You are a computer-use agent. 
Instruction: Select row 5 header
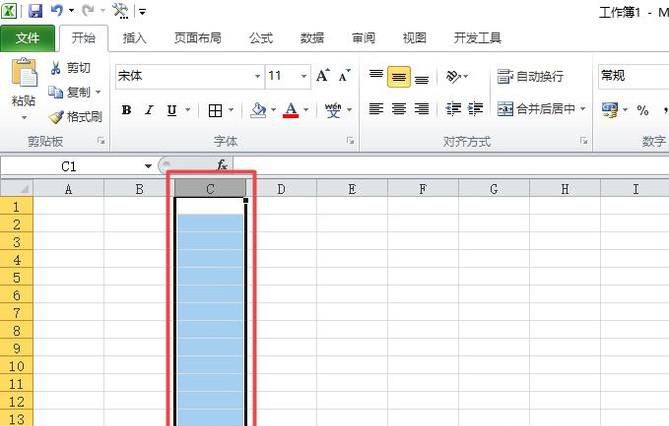(16, 278)
